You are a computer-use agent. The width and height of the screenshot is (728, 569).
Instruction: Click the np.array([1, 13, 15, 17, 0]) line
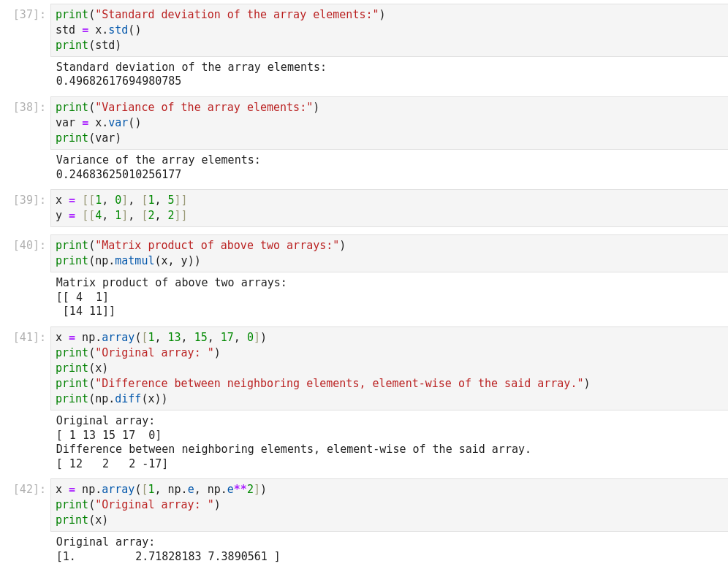point(161,337)
